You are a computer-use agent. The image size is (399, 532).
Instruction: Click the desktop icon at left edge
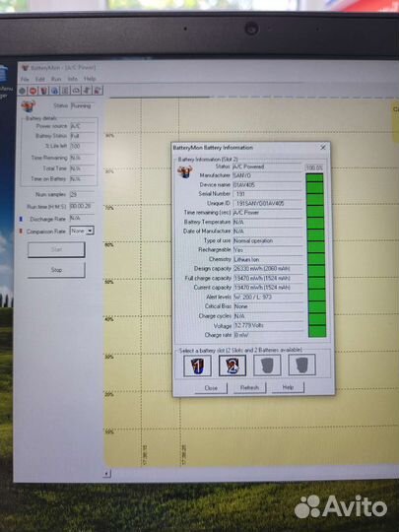(x=3, y=74)
